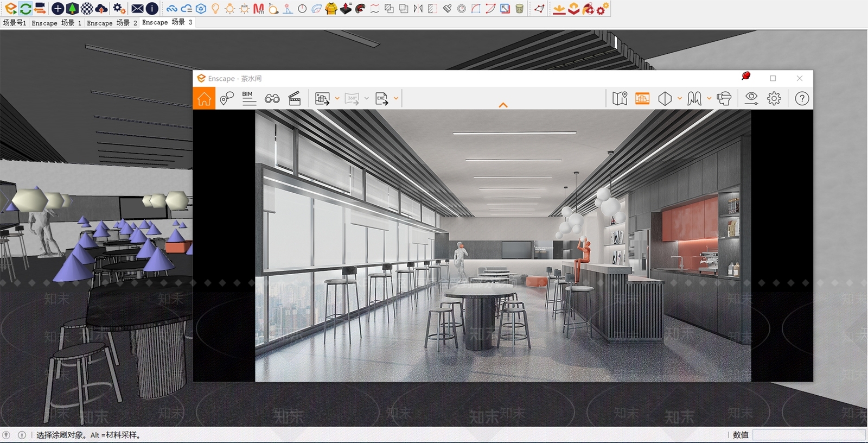Click the Enscape Synchronize Views icon

point(40,8)
